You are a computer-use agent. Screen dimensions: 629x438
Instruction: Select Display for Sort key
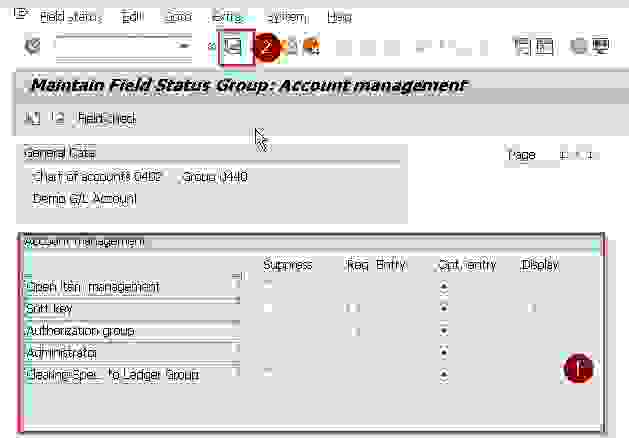(x=532, y=308)
